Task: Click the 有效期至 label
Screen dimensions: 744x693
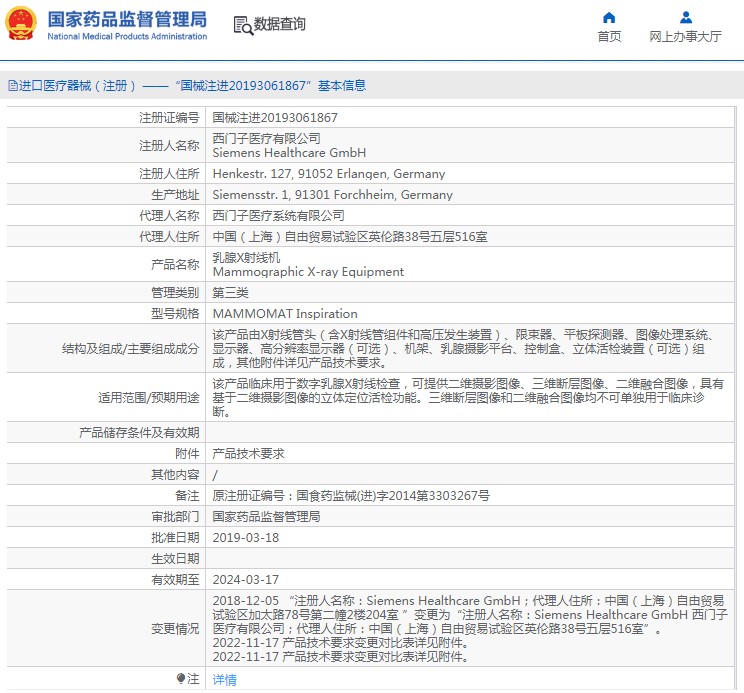Action: tap(175, 580)
